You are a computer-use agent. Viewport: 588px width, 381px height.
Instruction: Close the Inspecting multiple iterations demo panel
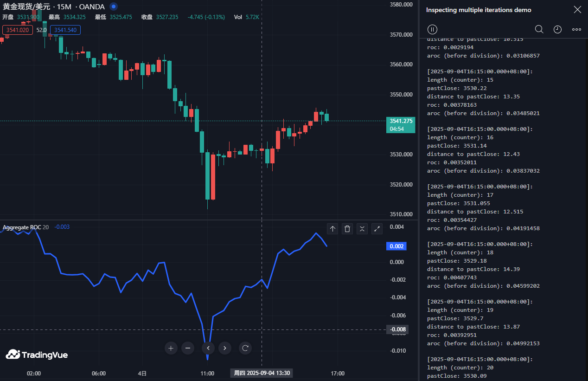click(577, 10)
